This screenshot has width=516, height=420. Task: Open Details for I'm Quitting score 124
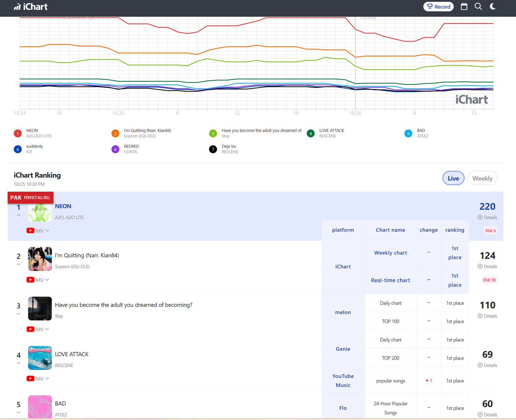coord(488,266)
